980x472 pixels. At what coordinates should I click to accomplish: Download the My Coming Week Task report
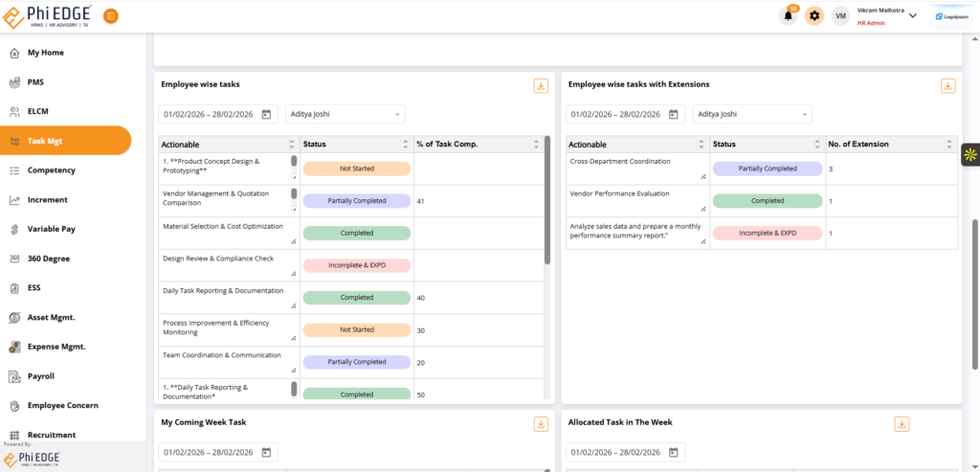tap(541, 424)
